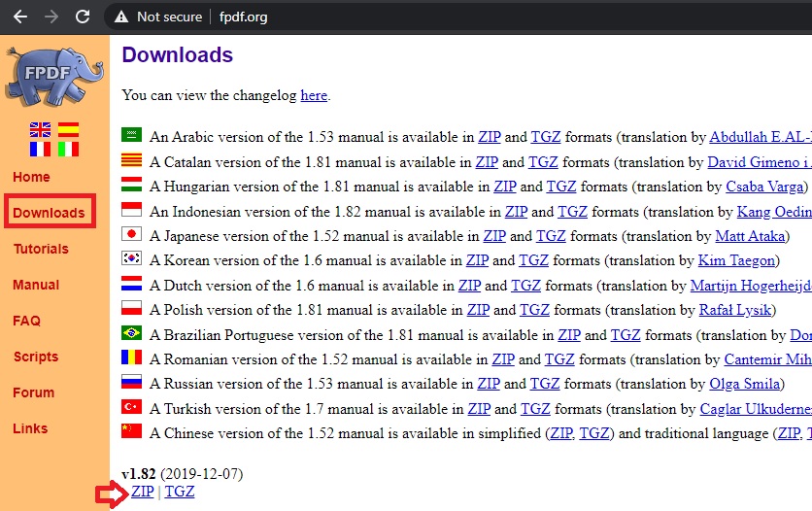Switch to French via France flag
The width and height of the screenshot is (812, 511).
coord(41,149)
